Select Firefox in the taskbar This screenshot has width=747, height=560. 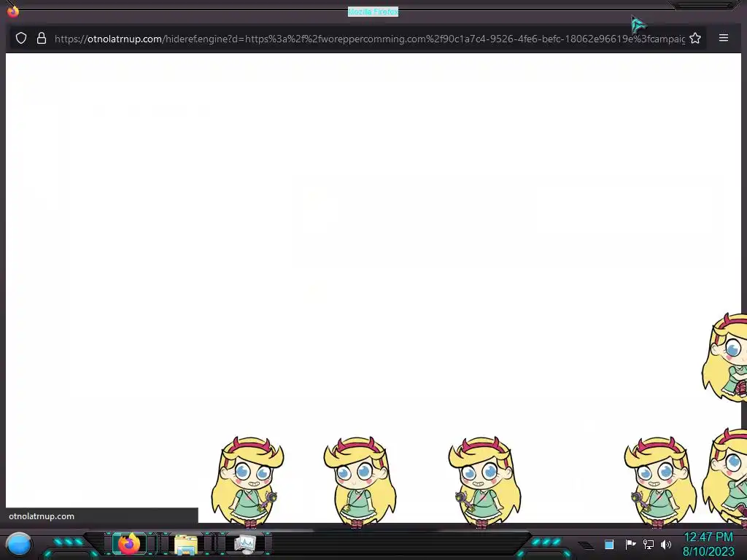click(129, 544)
